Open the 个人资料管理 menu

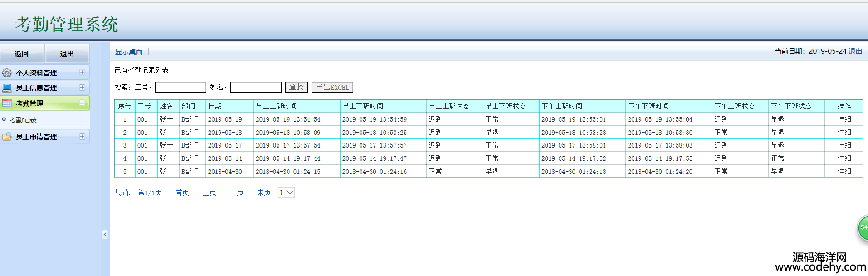[x=45, y=73]
